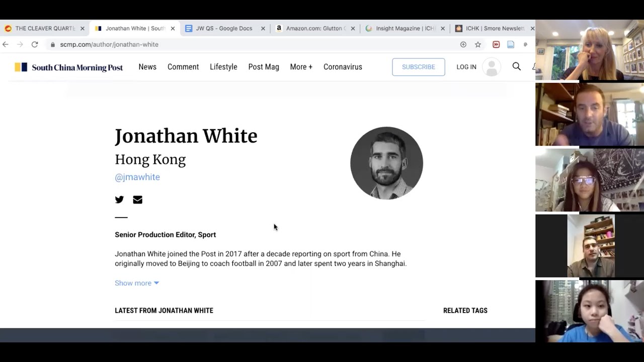This screenshot has height=362, width=644.
Task: Click the South China Morning Post logo
Action: coord(69,67)
